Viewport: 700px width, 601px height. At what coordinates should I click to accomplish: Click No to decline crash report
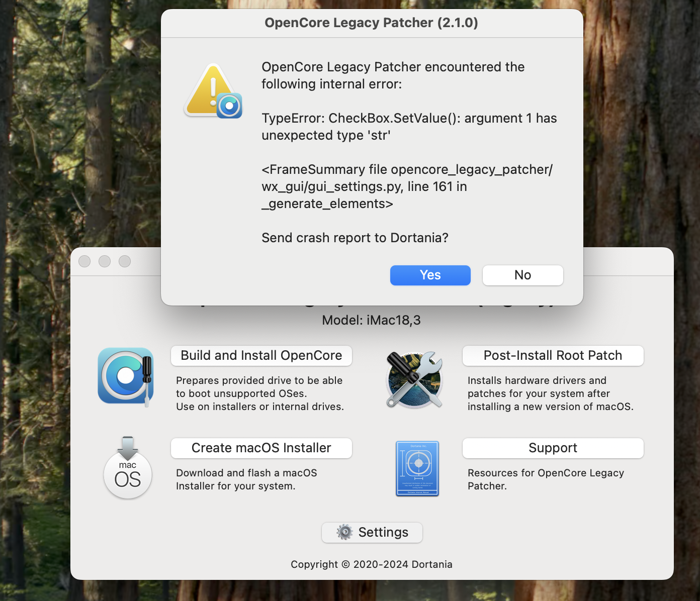523,275
